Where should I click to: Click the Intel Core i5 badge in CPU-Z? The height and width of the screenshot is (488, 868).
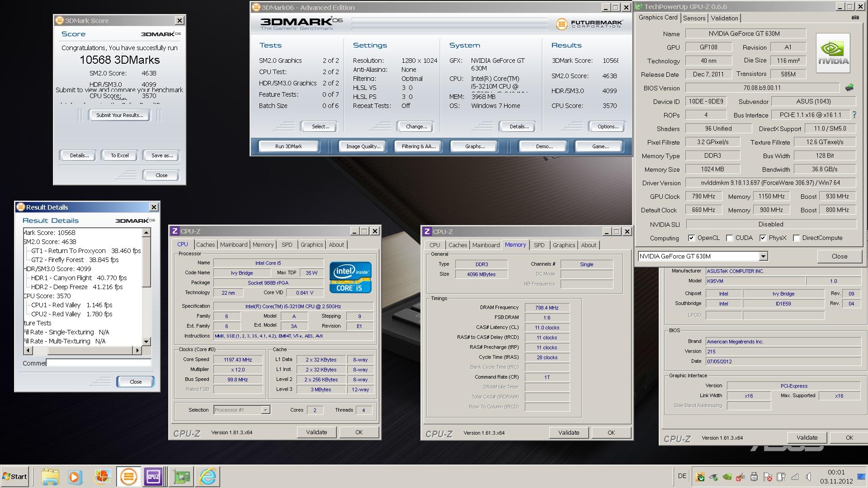pos(350,277)
